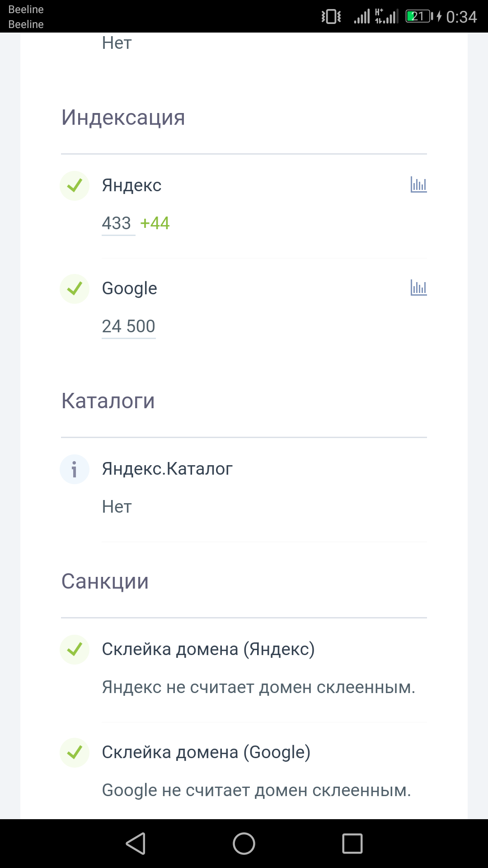Tap the green checkmark beside Google indexation

point(75,288)
